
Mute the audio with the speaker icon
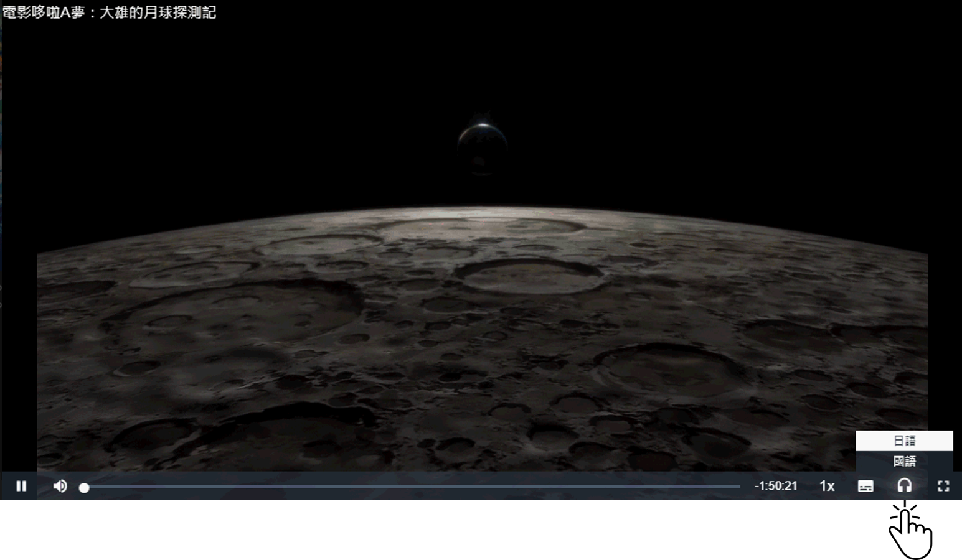pyautogui.click(x=60, y=486)
